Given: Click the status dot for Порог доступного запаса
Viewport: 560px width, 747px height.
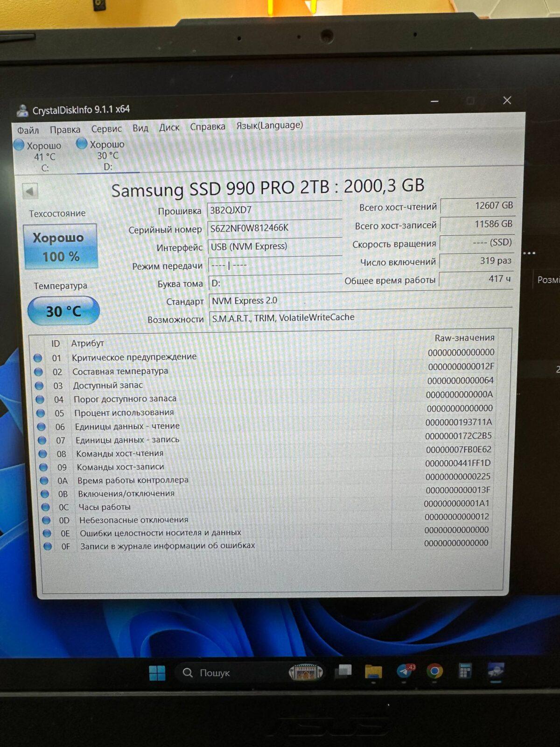Looking at the screenshot, I should [x=40, y=400].
